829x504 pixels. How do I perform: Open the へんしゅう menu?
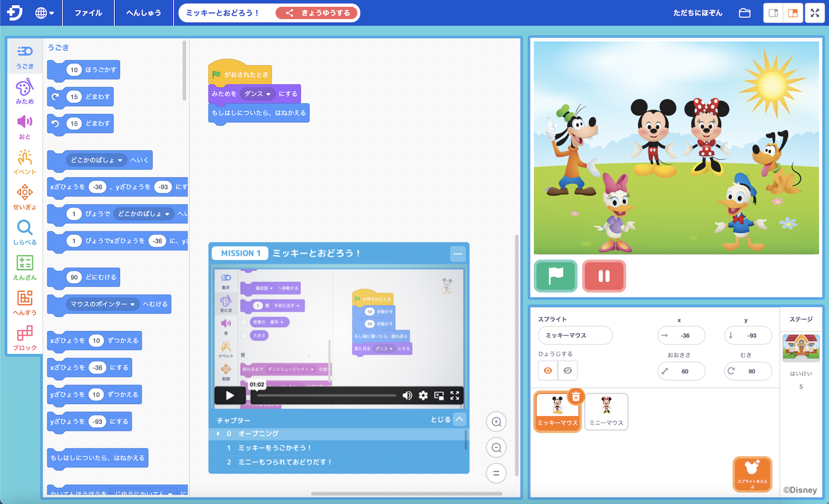[x=144, y=13]
